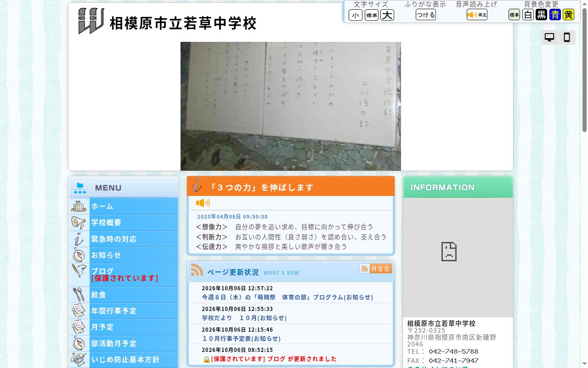The image size is (588, 368).
Task: Click pen icon beside ブログ
Action: coord(79,270)
